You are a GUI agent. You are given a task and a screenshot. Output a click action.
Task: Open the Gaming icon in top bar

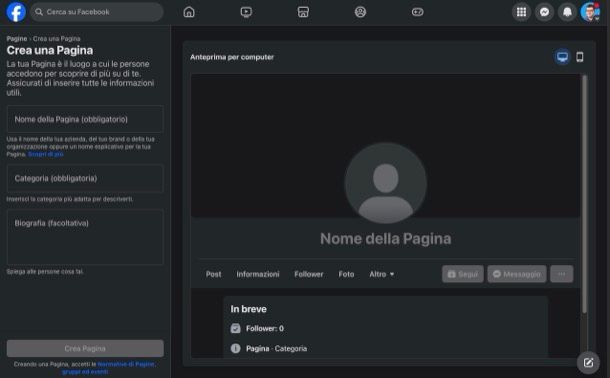point(418,12)
